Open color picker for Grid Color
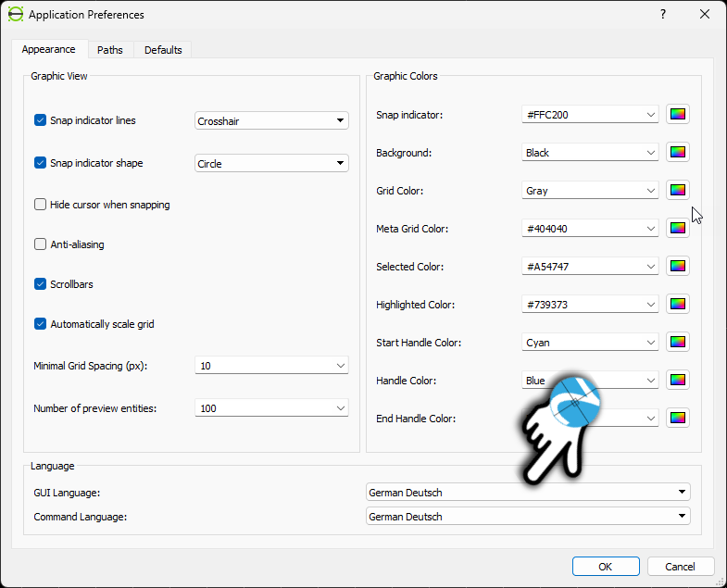Image resolution: width=727 pixels, height=588 pixels. point(677,191)
